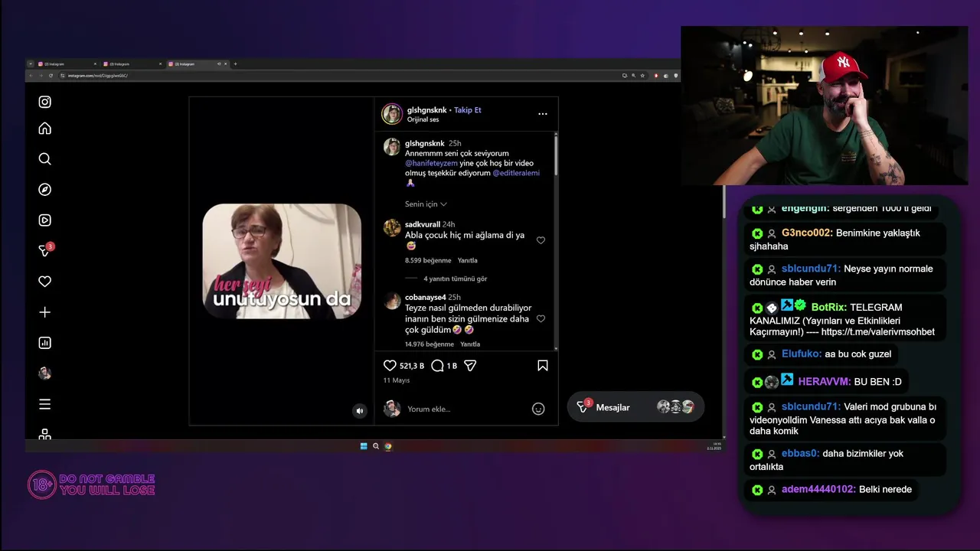This screenshot has width=980, height=551.
Task: Click 'Takip Et' to follow glshgnsknk
Action: [x=468, y=110]
